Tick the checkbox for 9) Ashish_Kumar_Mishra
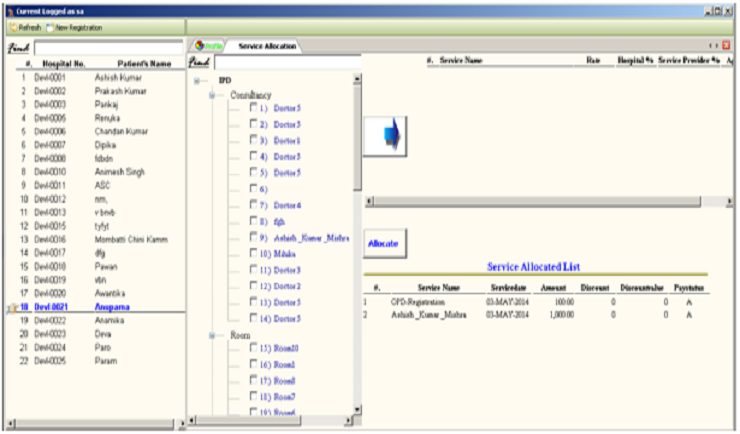Viewport: 740px width, 434px height. (x=254, y=238)
